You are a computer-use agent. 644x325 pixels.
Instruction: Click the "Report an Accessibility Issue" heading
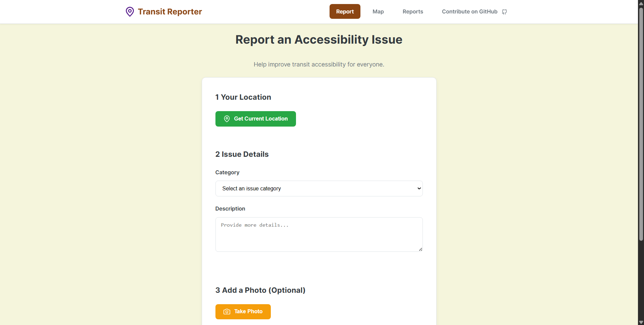pos(319,40)
